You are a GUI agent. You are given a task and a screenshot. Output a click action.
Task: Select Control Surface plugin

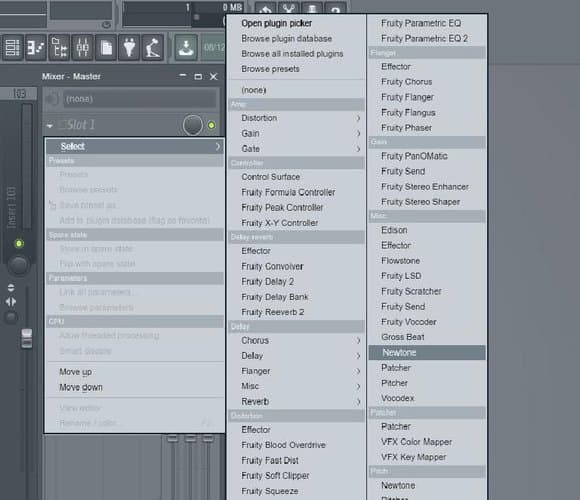tap(296, 177)
